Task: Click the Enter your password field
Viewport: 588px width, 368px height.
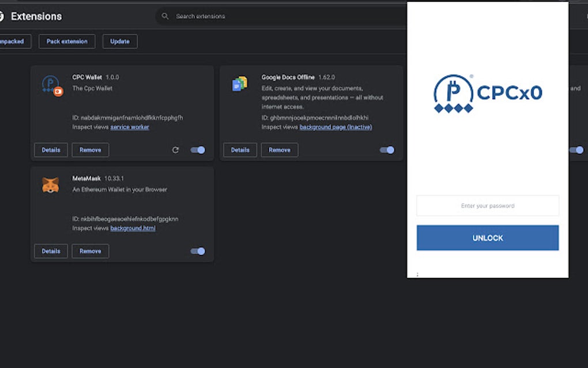Action: tap(487, 205)
